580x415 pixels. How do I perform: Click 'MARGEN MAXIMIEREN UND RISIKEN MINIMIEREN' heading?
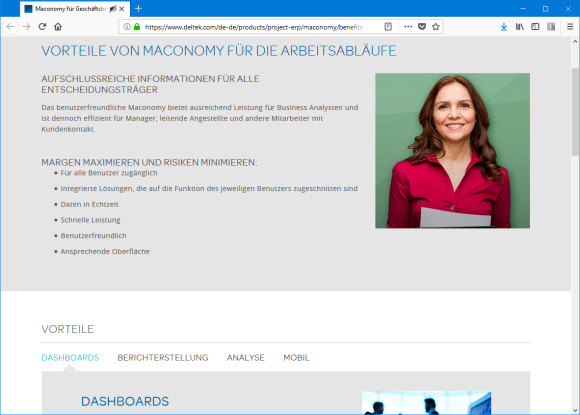click(149, 162)
